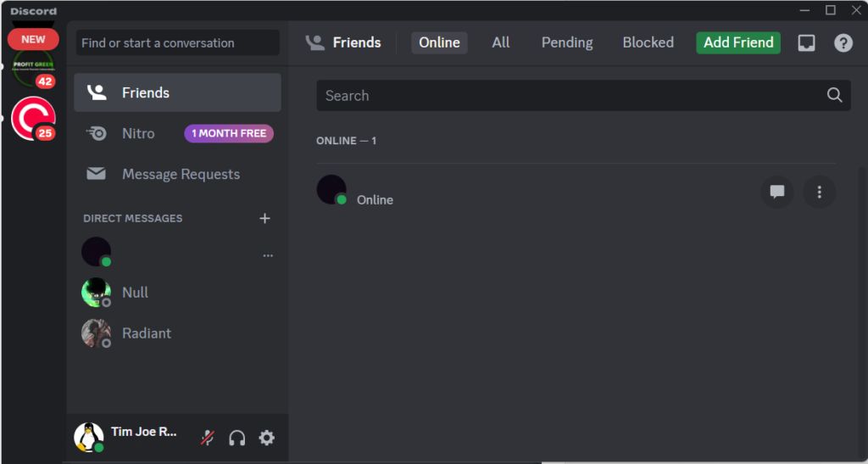Screen dimensions: 868x464
Task: Create a DM with the plus icon
Action: click(264, 218)
